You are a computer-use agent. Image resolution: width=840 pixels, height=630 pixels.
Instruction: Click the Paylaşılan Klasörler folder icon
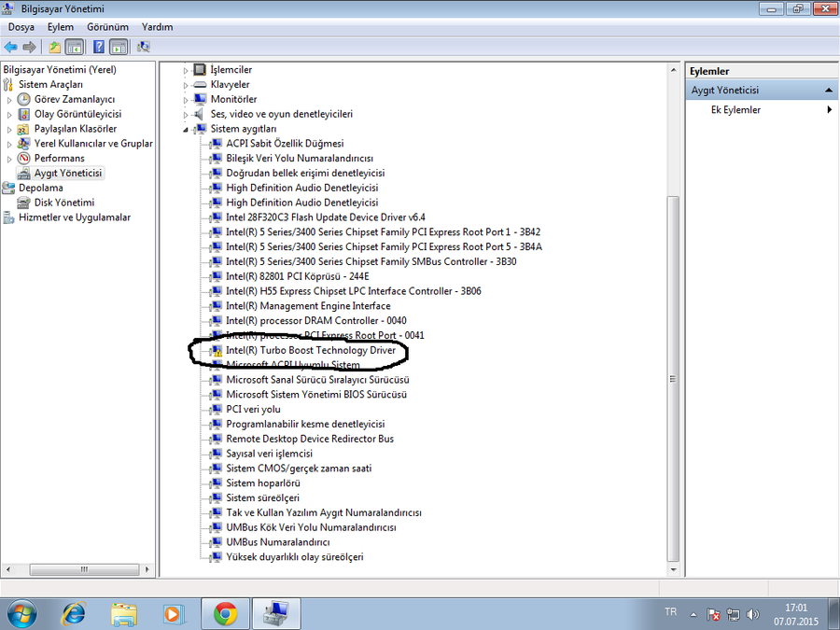[x=23, y=129]
